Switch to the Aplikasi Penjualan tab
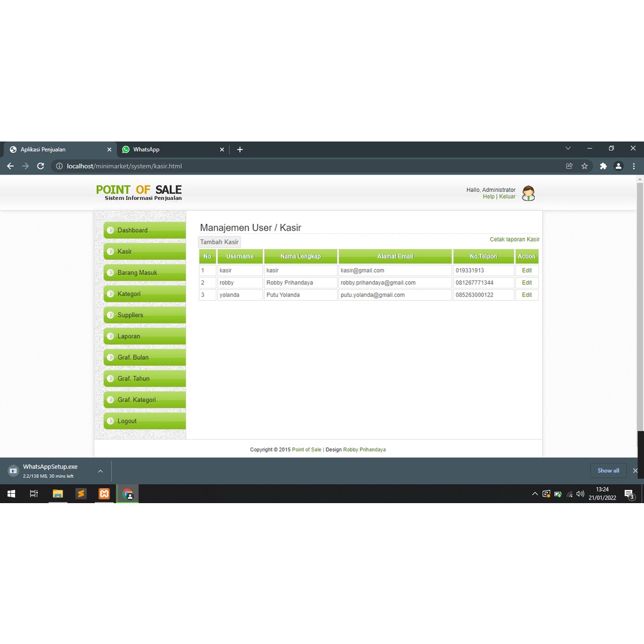644x644 pixels. (x=60, y=150)
